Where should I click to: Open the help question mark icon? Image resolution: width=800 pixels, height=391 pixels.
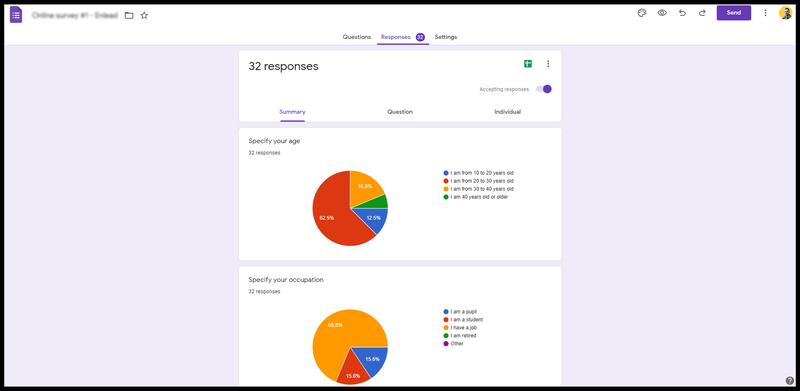click(790, 380)
